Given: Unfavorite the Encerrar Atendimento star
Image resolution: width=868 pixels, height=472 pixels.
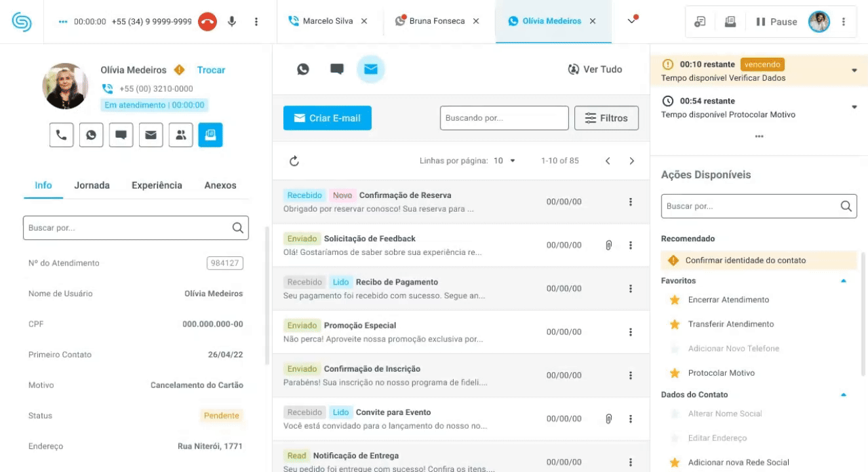Looking at the screenshot, I should point(674,300).
